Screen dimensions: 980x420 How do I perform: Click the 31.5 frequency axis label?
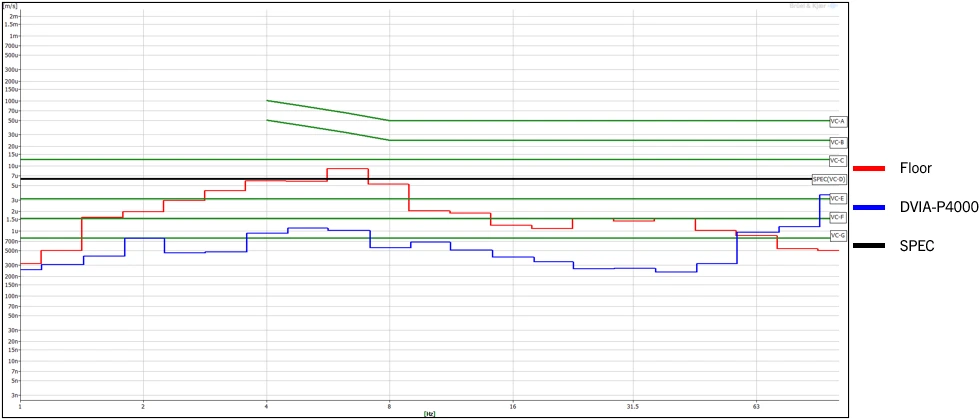(x=632, y=408)
